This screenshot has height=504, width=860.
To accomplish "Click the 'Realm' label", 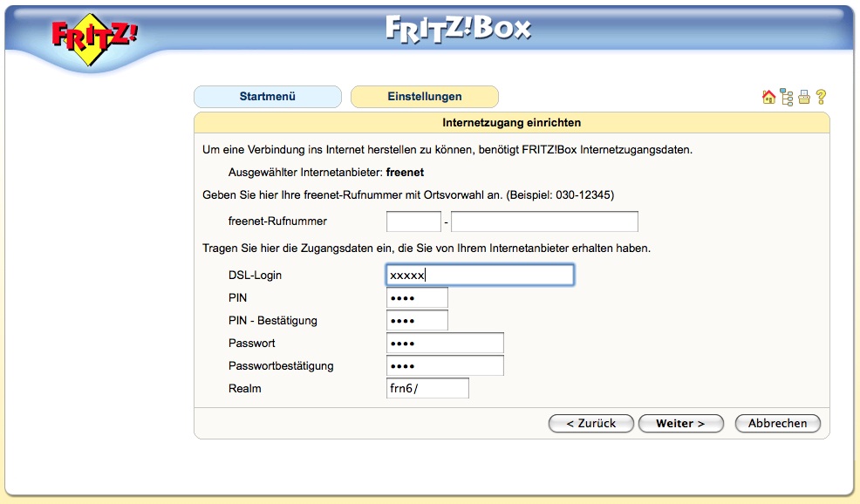I will [244, 388].
